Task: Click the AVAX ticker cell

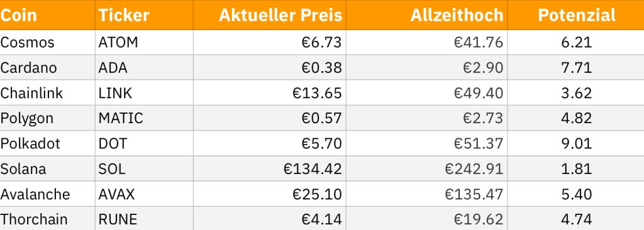Action: coord(144,194)
